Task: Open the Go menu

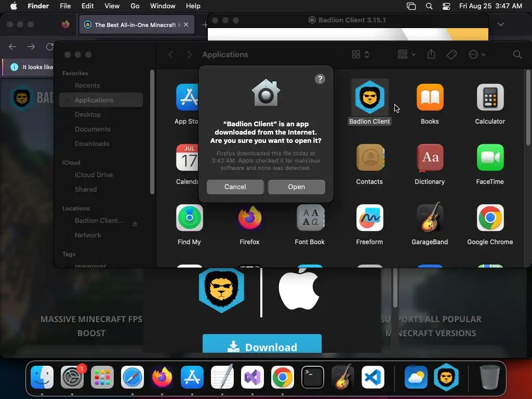Action: pos(135,6)
